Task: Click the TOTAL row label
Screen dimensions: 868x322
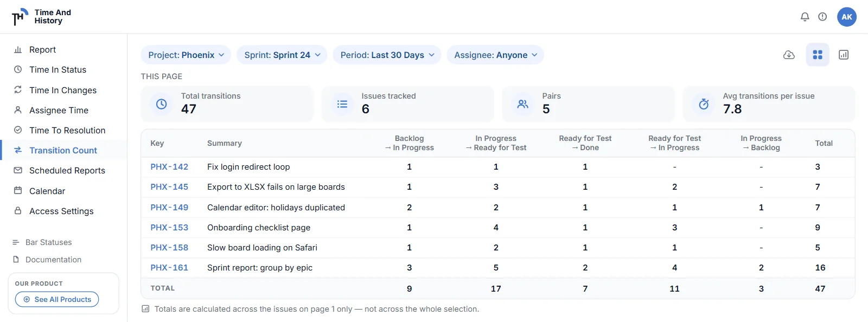Action: point(163,288)
